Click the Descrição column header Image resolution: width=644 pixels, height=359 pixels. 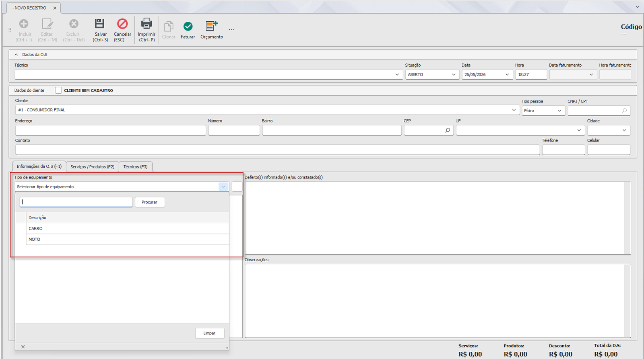[128, 217]
